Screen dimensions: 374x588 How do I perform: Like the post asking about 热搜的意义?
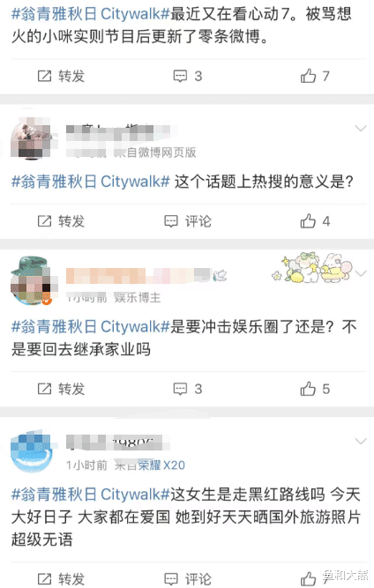(308, 221)
